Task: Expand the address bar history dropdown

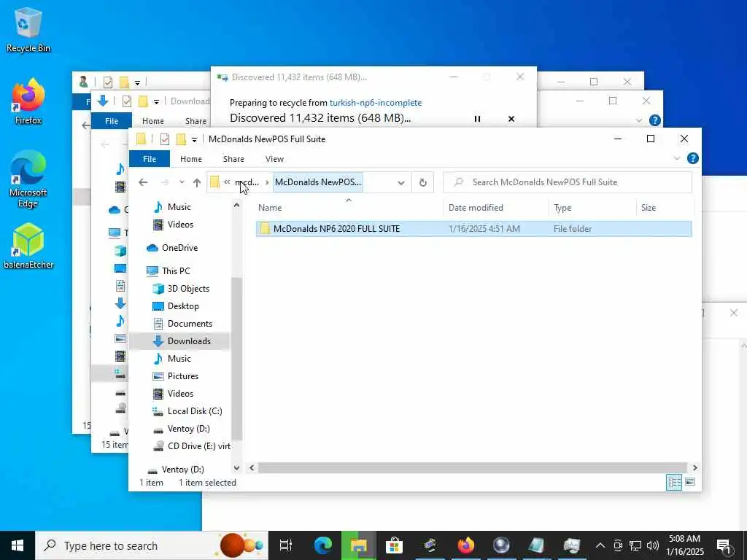Action: coord(401,183)
